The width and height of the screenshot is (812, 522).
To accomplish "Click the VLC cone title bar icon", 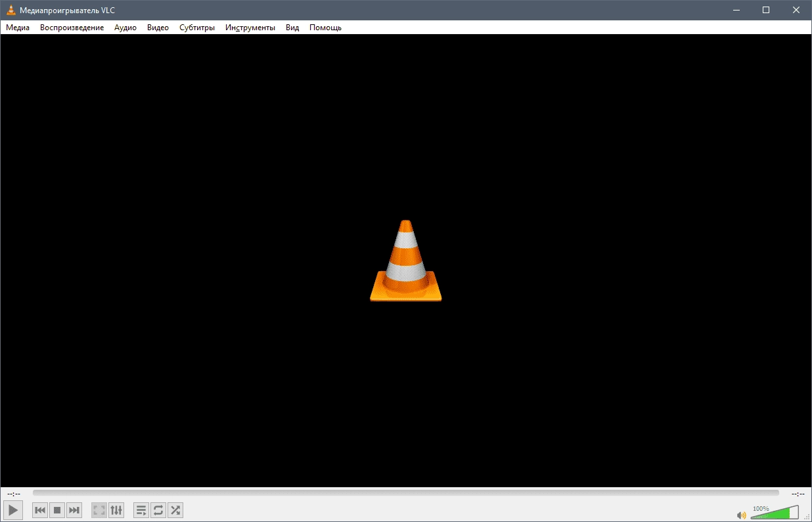I will (x=11, y=10).
